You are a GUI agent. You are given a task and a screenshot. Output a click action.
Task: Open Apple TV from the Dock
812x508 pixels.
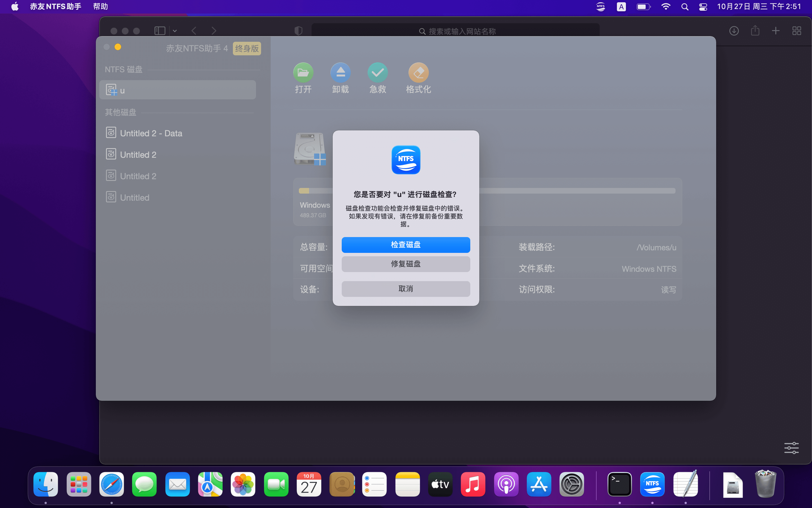click(x=440, y=484)
